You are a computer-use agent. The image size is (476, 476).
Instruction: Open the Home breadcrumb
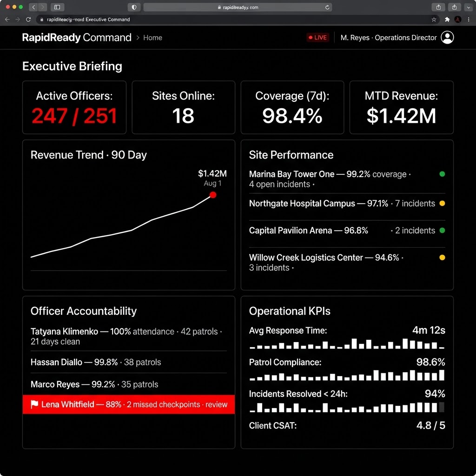coord(152,38)
